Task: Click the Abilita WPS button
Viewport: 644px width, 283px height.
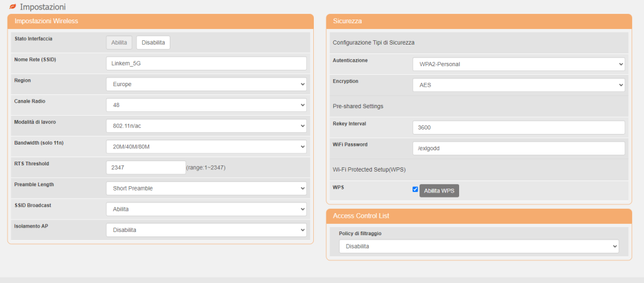Action: click(x=439, y=191)
